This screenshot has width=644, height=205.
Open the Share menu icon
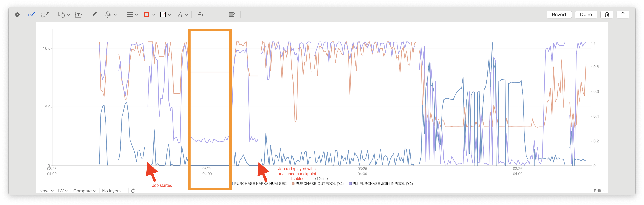point(623,15)
